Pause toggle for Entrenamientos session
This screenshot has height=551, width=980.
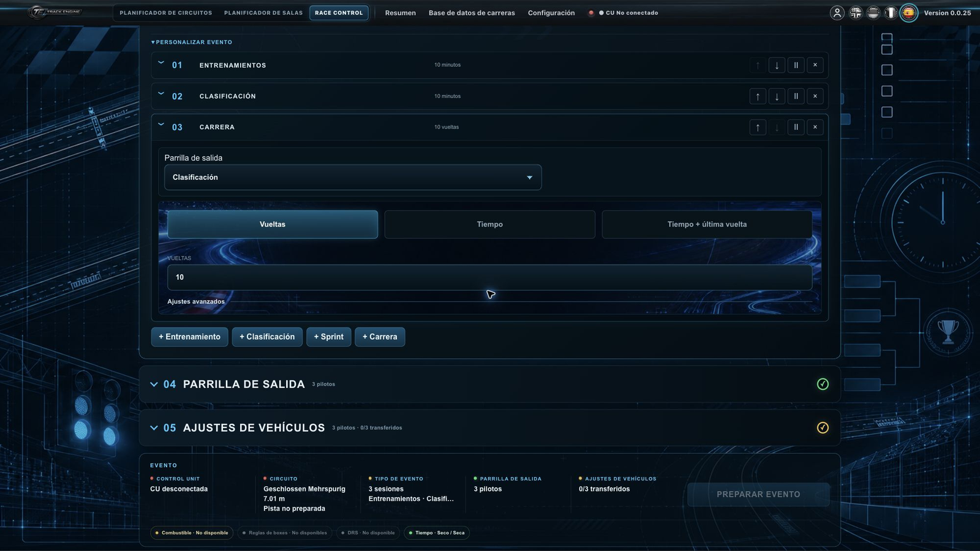796,65
